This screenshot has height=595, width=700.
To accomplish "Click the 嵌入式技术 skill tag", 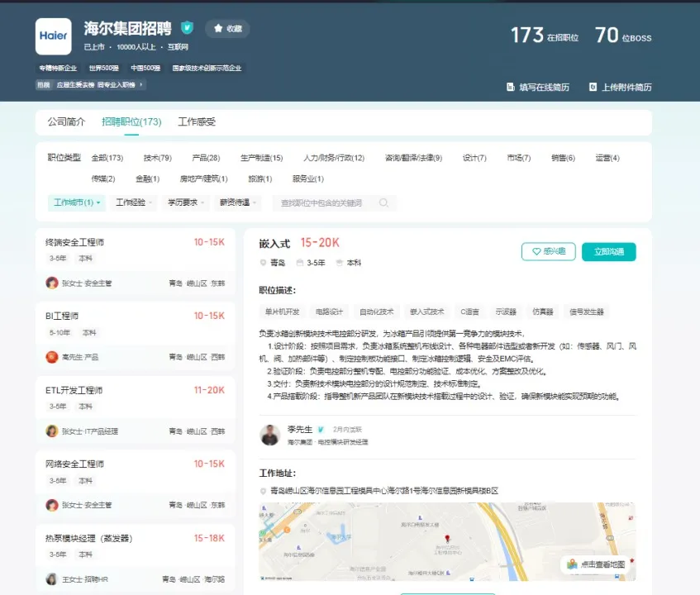I will 427,312.
